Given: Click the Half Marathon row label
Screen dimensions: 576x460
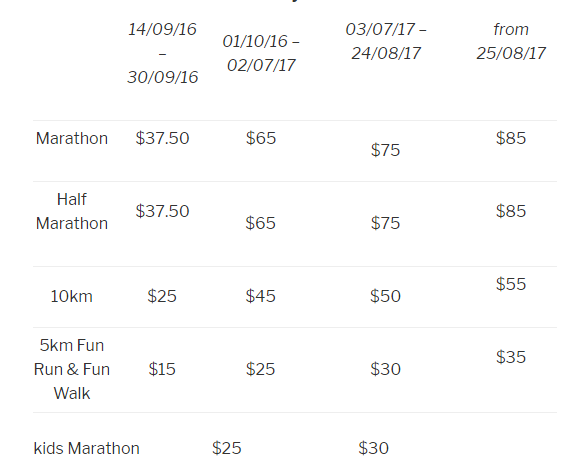Looking at the screenshot, I should [72, 211].
